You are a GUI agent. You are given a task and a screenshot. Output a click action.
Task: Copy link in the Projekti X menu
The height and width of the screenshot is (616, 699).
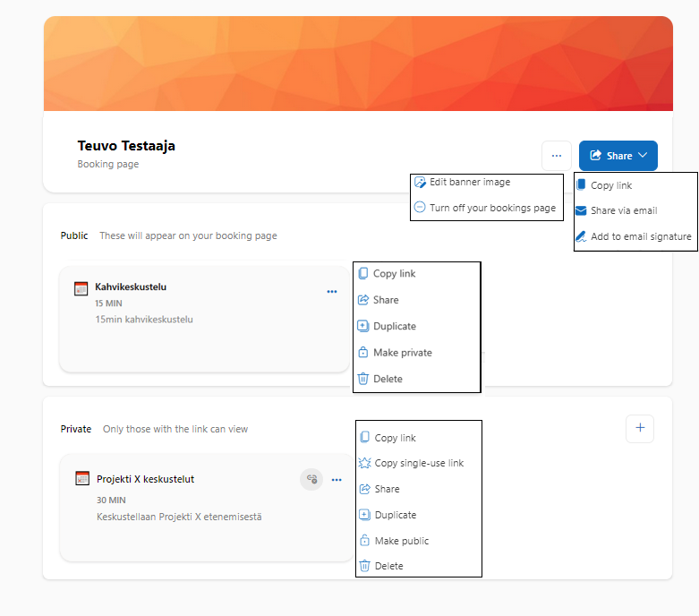[395, 438]
